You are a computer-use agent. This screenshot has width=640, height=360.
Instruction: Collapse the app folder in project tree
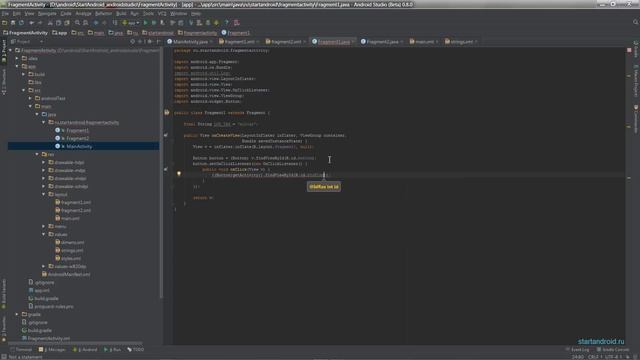(17, 66)
